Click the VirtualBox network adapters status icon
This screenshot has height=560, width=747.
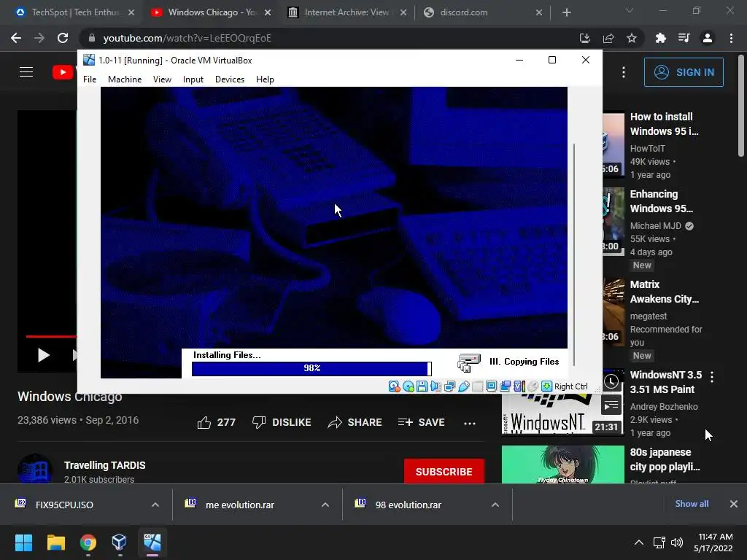pyautogui.click(x=449, y=386)
